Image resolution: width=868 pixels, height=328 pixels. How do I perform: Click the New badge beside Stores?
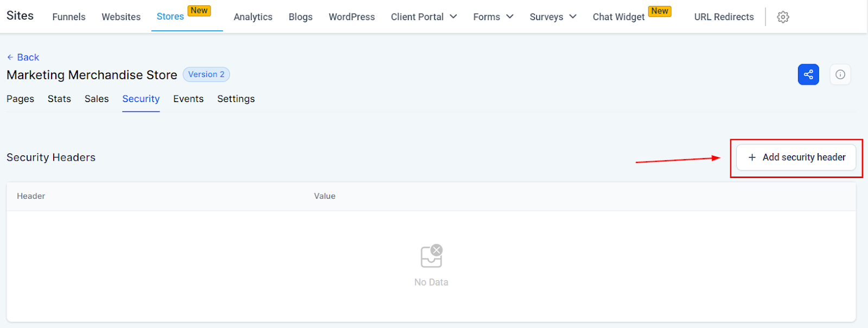tap(199, 10)
